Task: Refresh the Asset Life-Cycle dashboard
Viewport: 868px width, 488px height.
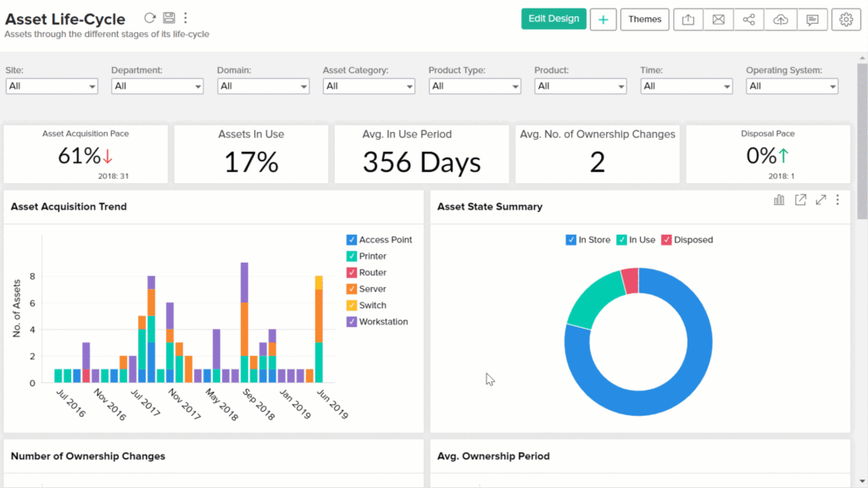Action: tap(149, 16)
